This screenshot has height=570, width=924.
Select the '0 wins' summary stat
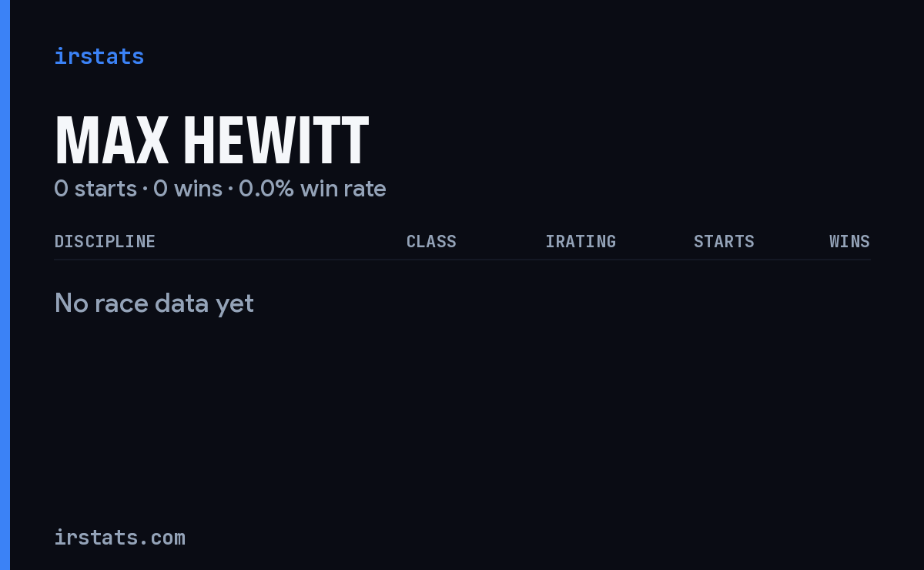click(188, 189)
